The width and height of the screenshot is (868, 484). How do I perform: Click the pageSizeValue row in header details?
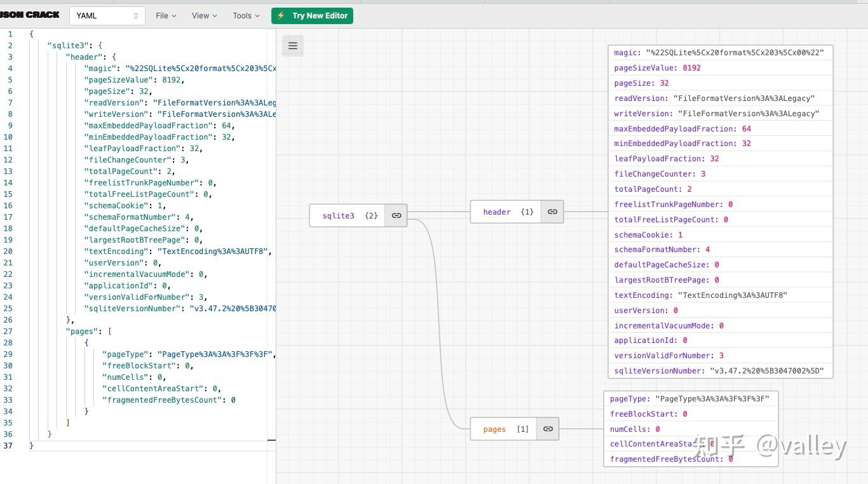pos(720,68)
